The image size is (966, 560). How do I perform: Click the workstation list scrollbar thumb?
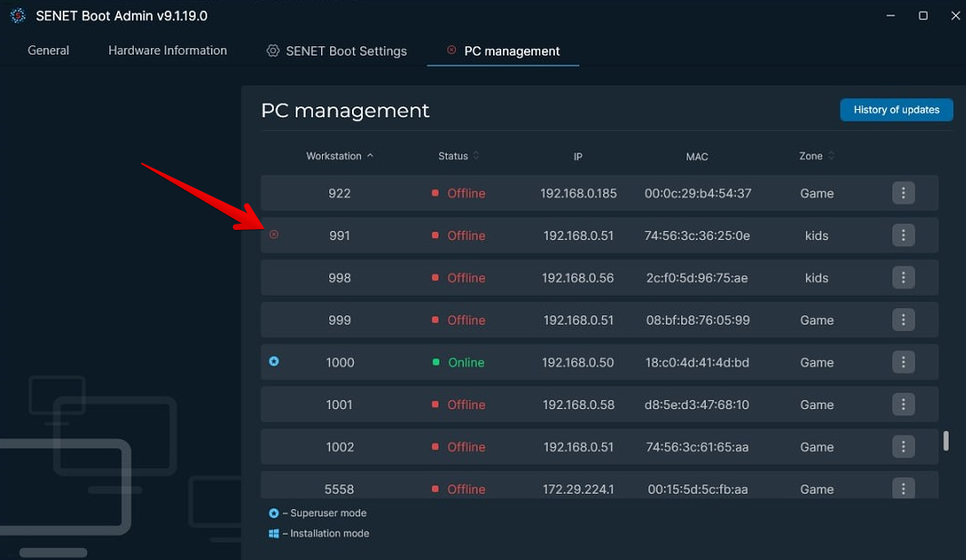pos(946,441)
